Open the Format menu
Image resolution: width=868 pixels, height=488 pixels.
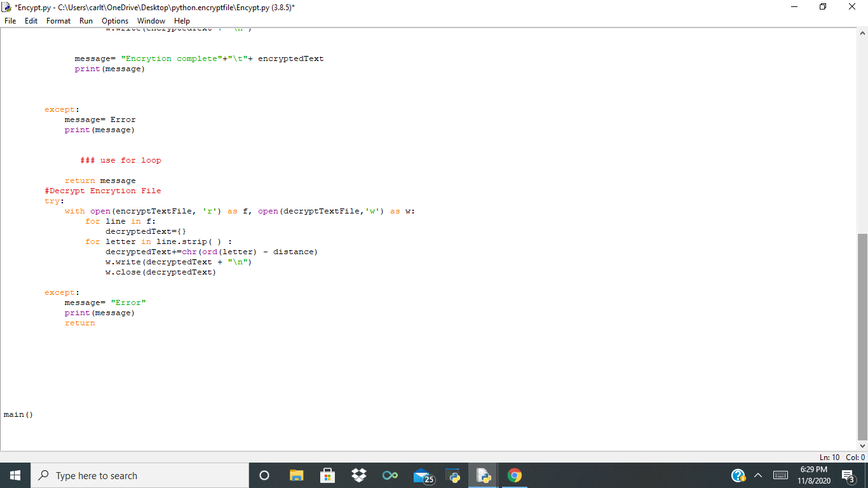(x=58, y=20)
